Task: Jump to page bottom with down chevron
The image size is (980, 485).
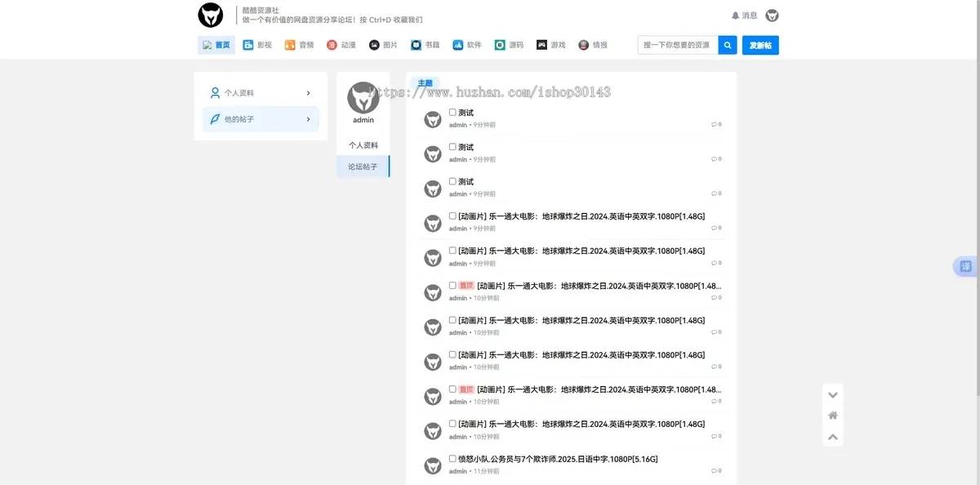Action: tap(833, 395)
